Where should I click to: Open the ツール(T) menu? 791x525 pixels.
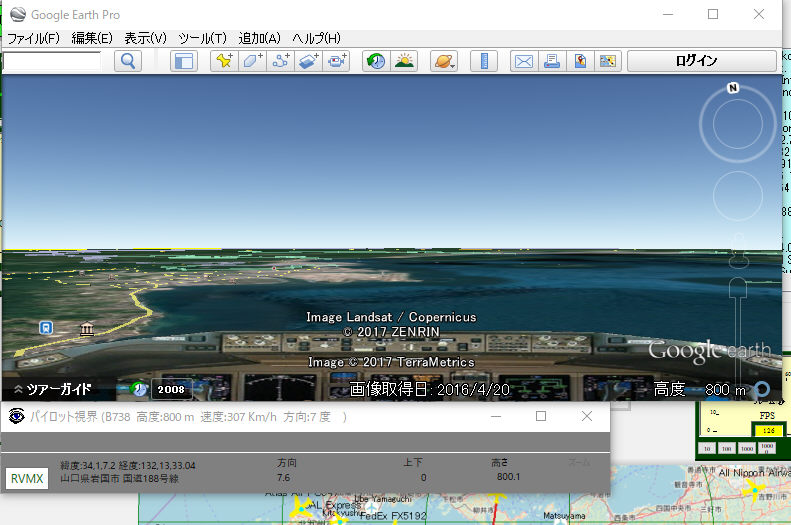202,38
